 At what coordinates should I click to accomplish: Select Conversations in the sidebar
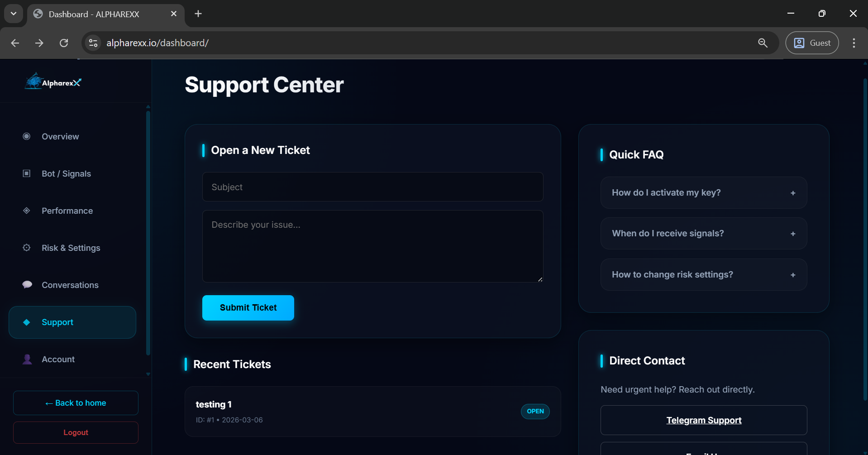[x=72, y=285]
